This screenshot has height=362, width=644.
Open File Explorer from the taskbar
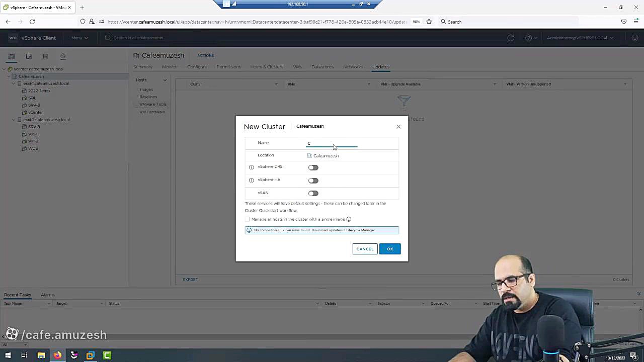pyautogui.click(x=41, y=355)
